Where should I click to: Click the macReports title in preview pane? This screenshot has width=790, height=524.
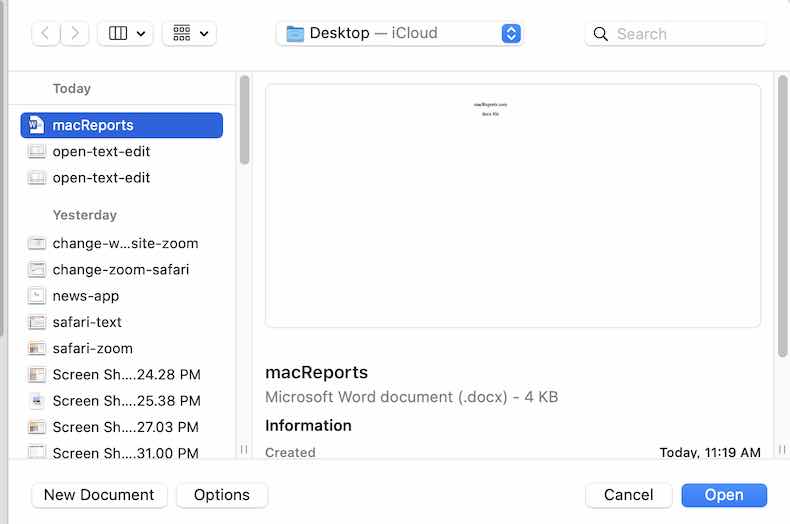316,372
